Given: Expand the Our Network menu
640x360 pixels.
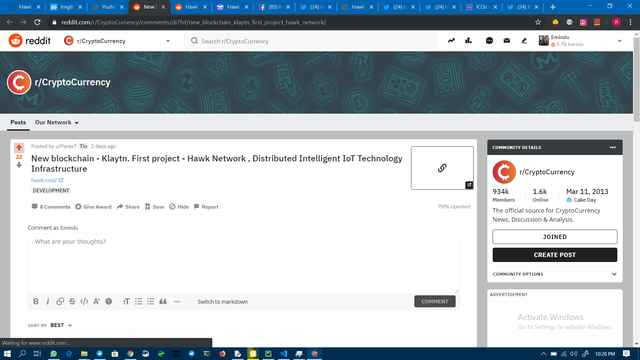Looking at the screenshot, I should [x=57, y=122].
